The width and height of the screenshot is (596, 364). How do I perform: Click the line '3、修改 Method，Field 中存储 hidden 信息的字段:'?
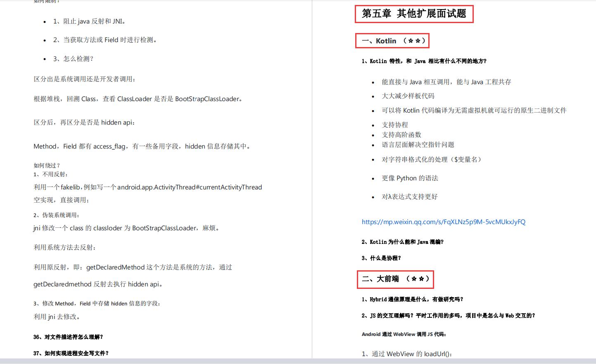tap(97, 303)
